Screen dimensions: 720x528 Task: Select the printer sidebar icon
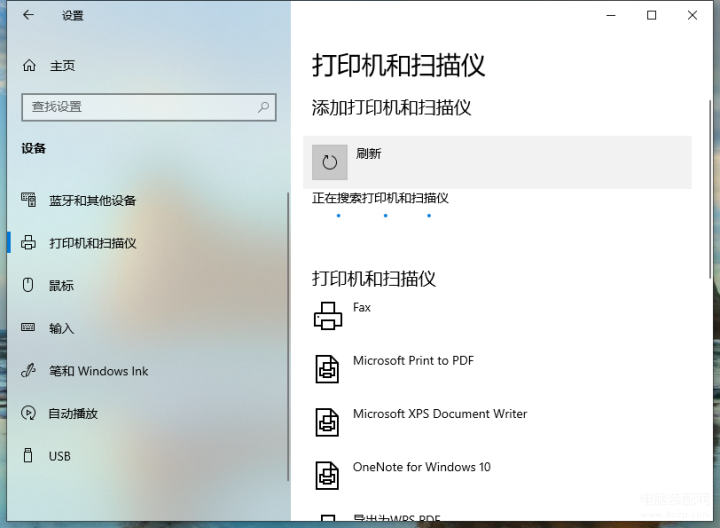point(28,242)
